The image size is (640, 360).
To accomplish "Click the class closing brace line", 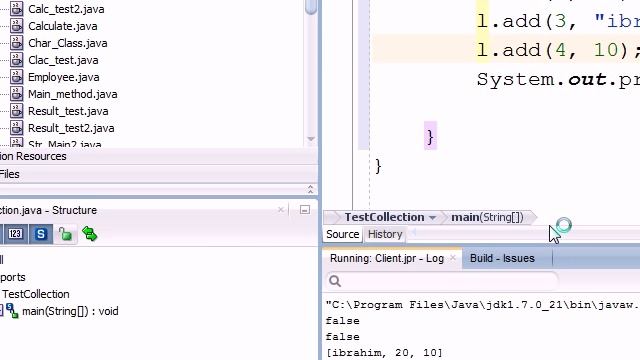I will click(x=378, y=166).
